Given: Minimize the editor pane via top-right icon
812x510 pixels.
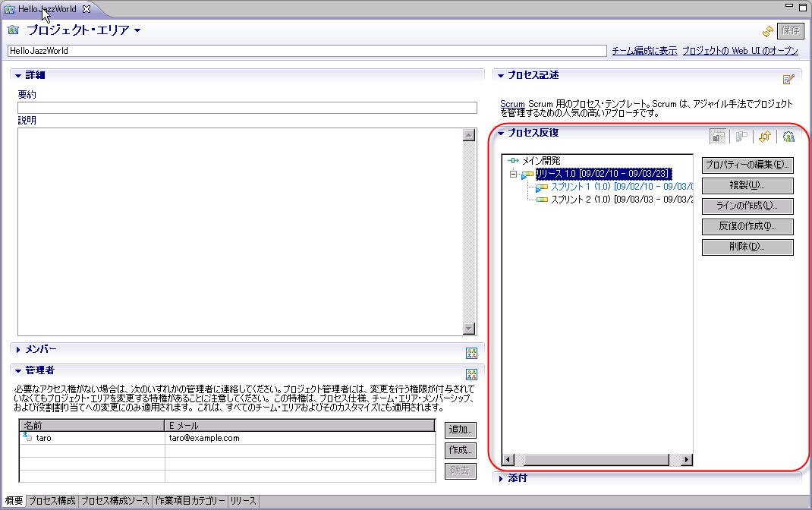Looking at the screenshot, I should [x=789, y=6].
